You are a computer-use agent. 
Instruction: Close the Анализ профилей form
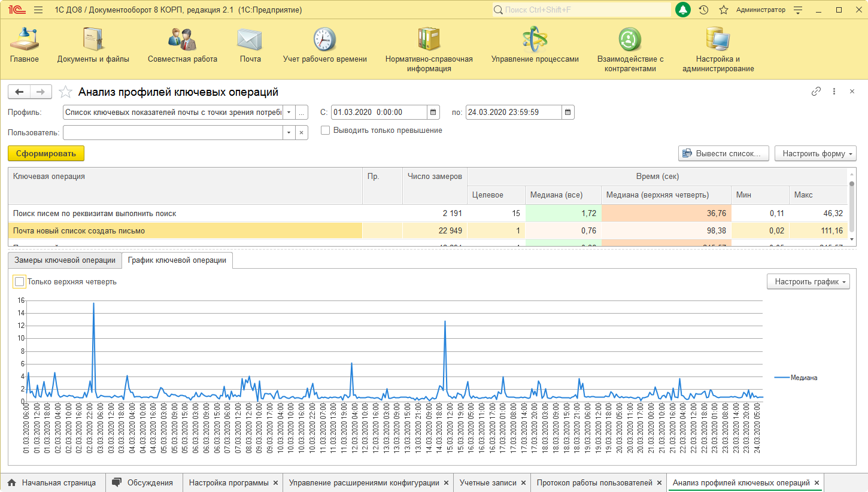(852, 92)
